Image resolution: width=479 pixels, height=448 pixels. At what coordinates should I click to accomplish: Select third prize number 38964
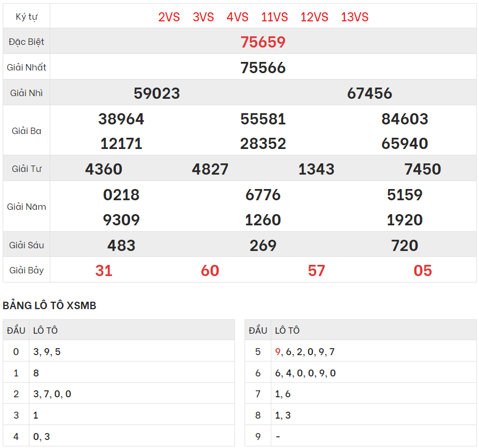121,119
